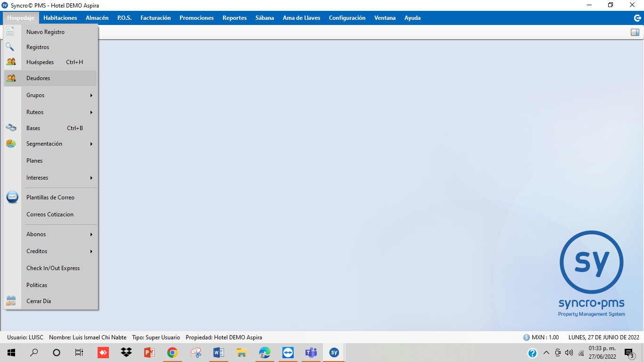
Task: Open TeamViewer from the taskbar
Action: (x=288, y=353)
